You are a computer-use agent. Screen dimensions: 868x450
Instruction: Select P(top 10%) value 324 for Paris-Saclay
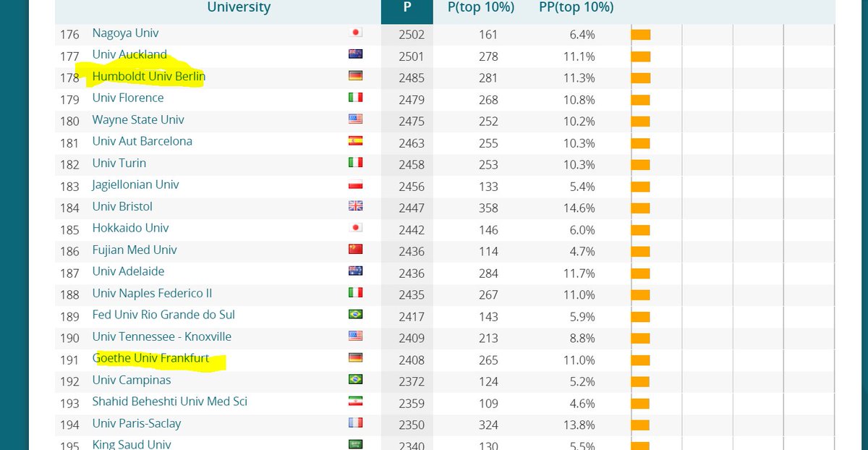click(x=488, y=425)
